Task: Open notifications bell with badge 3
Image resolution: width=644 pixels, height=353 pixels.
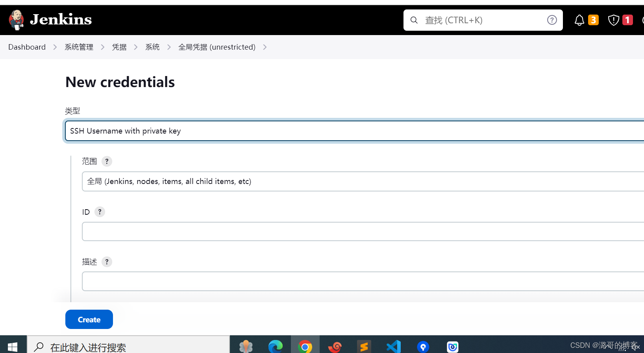Action: click(x=586, y=20)
